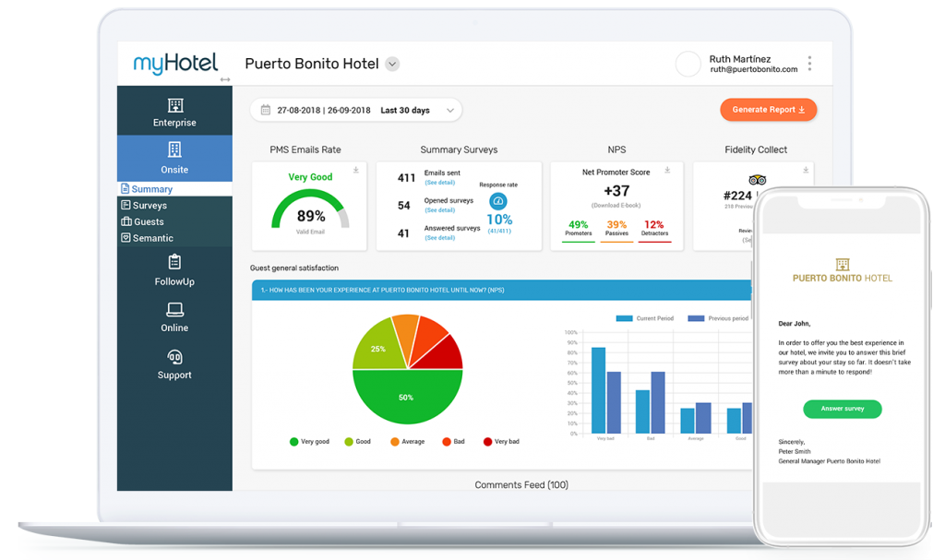Click the +37 Net Promoter Score

click(x=616, y=191)
